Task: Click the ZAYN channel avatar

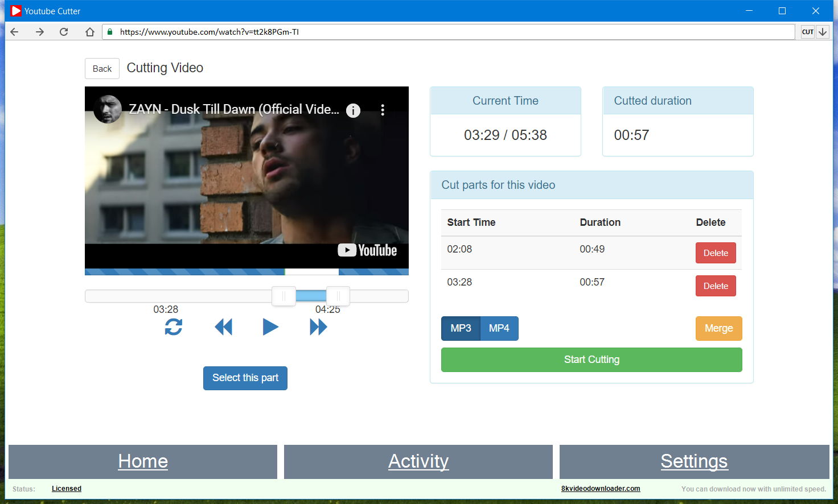Action: 108,109
